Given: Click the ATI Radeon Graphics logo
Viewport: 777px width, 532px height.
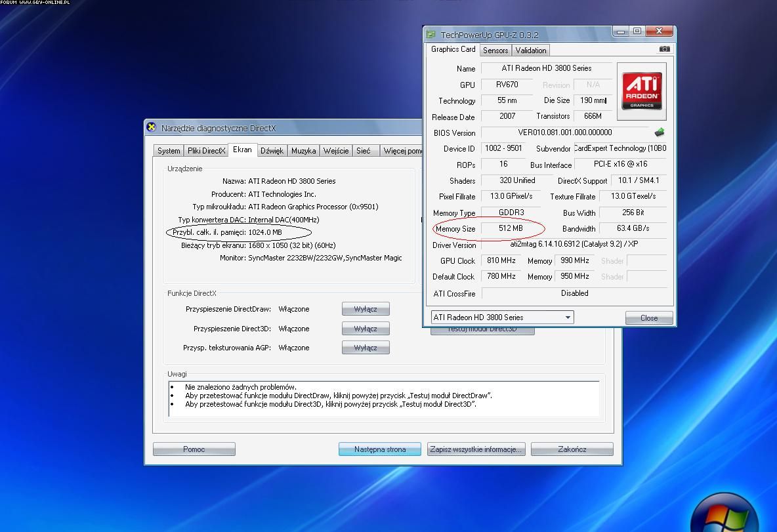Looking at the screenshot, I should (x=642, y=91).
